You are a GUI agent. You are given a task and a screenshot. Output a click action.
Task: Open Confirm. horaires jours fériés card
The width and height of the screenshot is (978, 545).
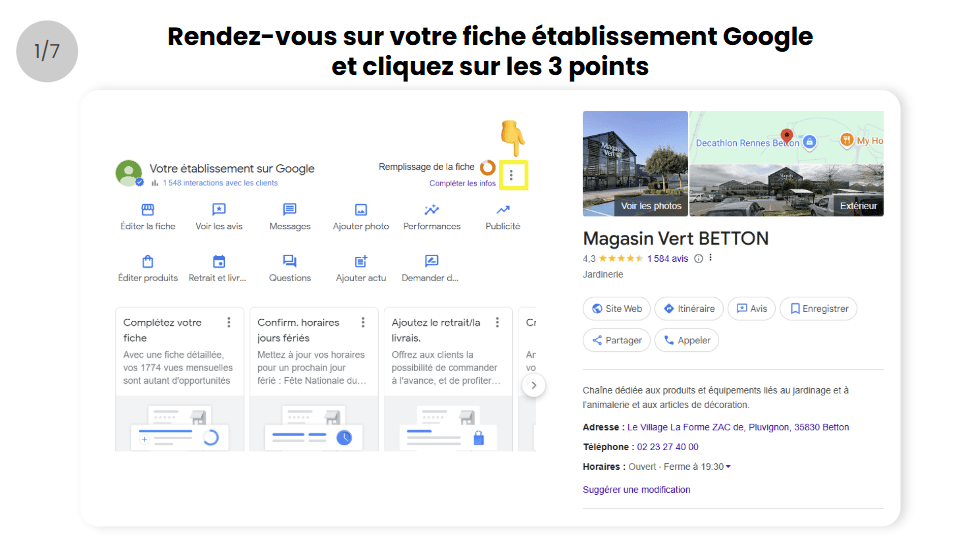(x=314, y=379)
